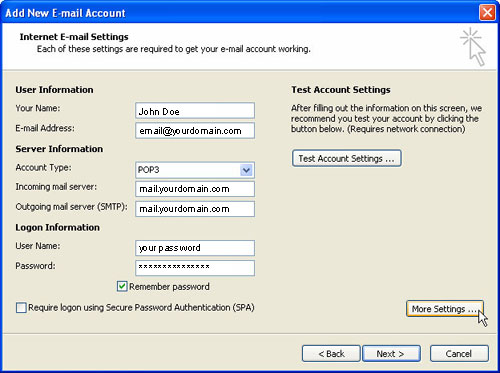
Task: Click Test Account Settings button
Action: pyautogui.click(x=347, y=158)
